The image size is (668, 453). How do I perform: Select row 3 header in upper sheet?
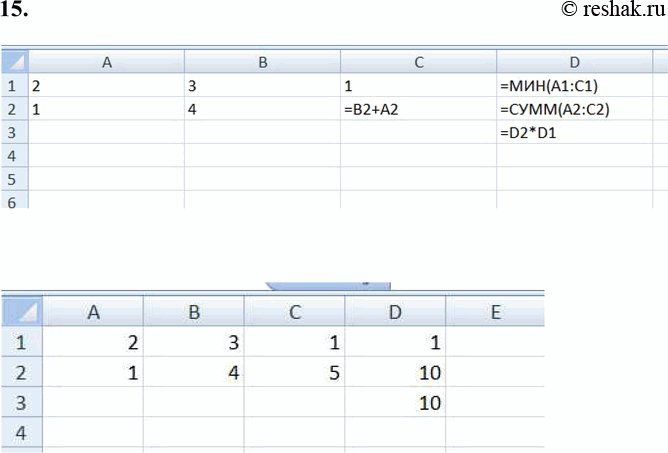[x=15, y=133]
